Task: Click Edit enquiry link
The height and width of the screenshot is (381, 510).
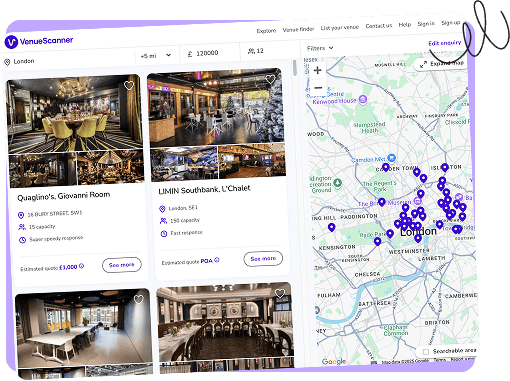Action: click(x=445, y=43)
